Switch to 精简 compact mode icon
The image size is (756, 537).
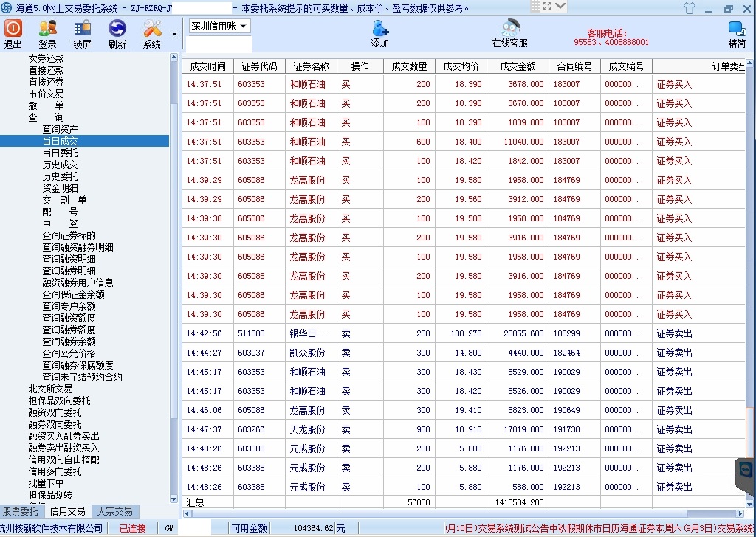pos(736,33)
